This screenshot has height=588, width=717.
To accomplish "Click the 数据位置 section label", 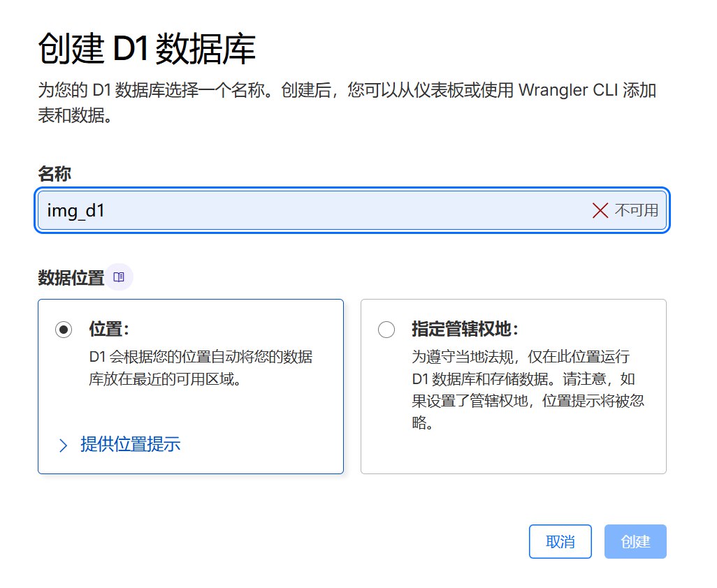I will coord(71,277).
